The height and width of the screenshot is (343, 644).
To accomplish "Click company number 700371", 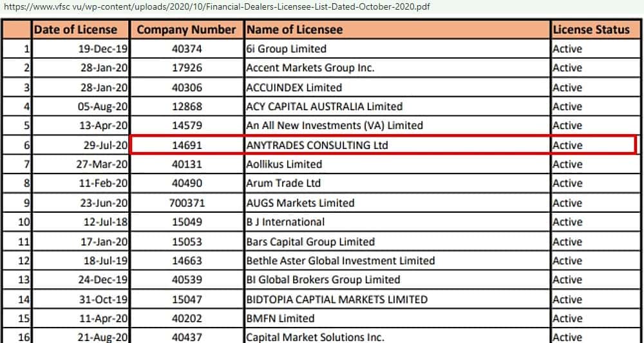I will [x=187, y=202].
